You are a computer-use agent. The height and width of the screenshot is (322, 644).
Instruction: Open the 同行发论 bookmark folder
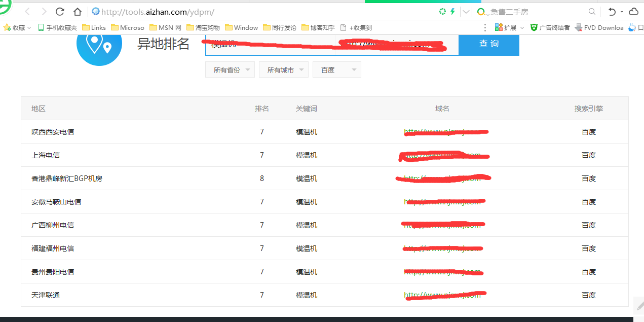[280, 27]
